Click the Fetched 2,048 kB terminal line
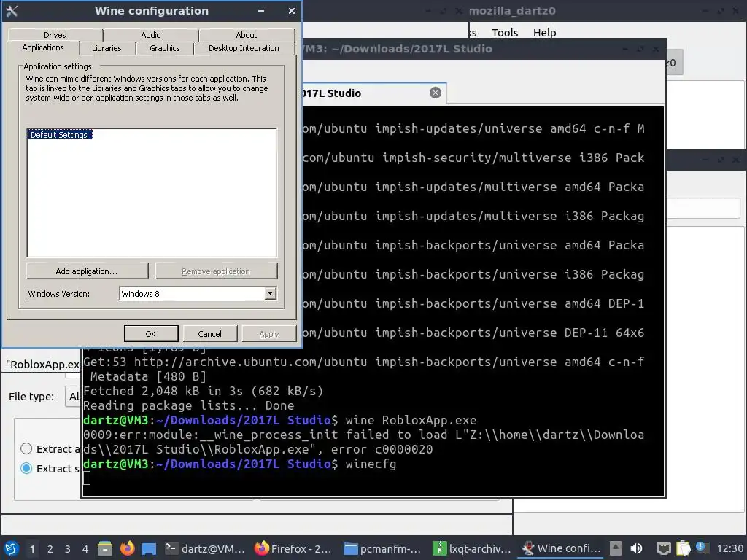The image size is (747, 560). 203,391
